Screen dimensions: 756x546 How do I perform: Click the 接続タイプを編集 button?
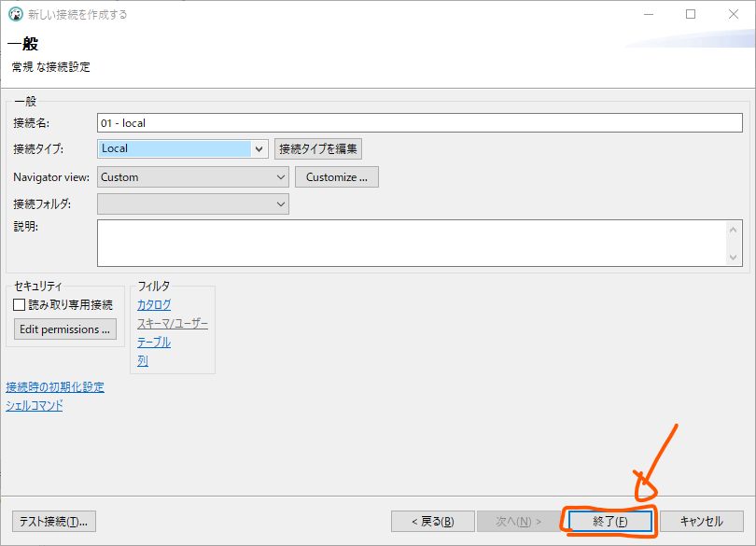[x=318, y=148]
